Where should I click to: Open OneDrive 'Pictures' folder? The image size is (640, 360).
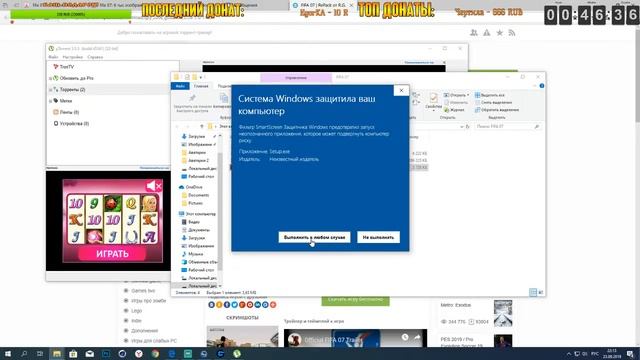192,203
